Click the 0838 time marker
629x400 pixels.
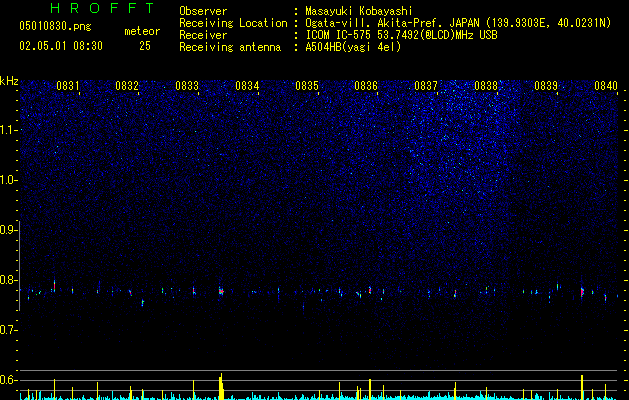pos(486,86)
